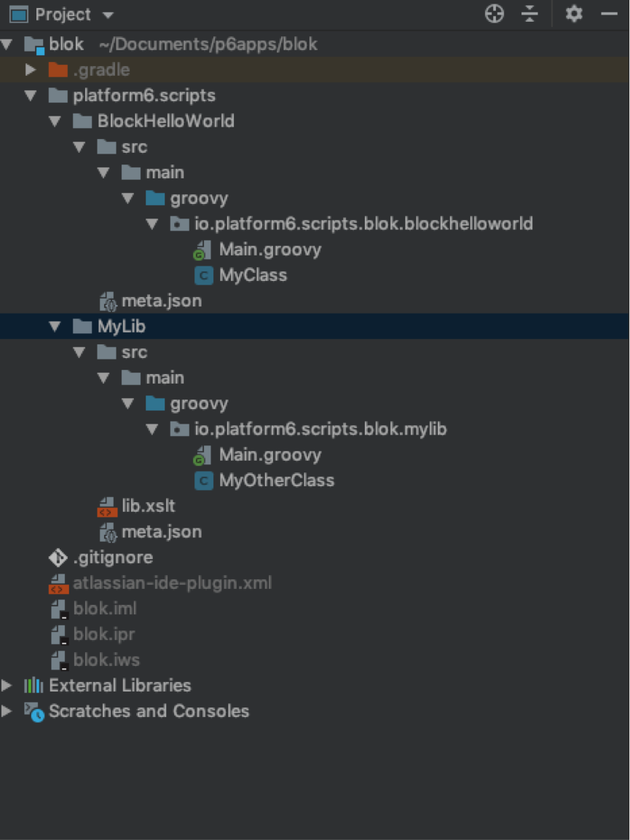This screenshot has height=840, width=630.
Task: Select blok.ipr in the project tree
Action: (x=105, y=634)
